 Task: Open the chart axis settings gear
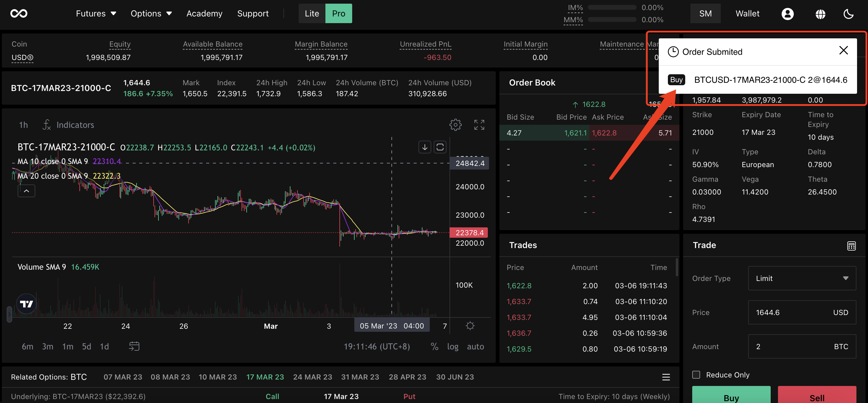tap(470, 326)
